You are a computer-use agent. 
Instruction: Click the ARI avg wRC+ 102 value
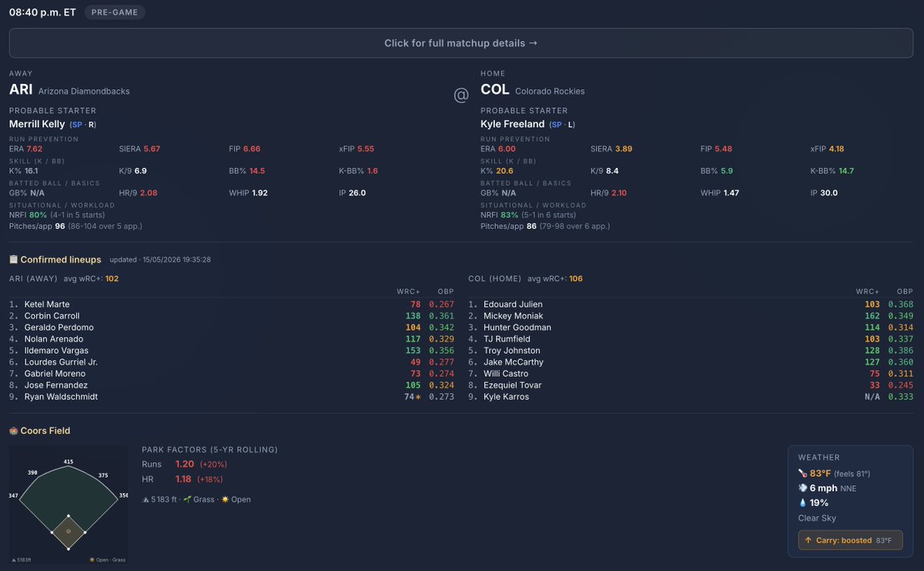pos(112,278)
